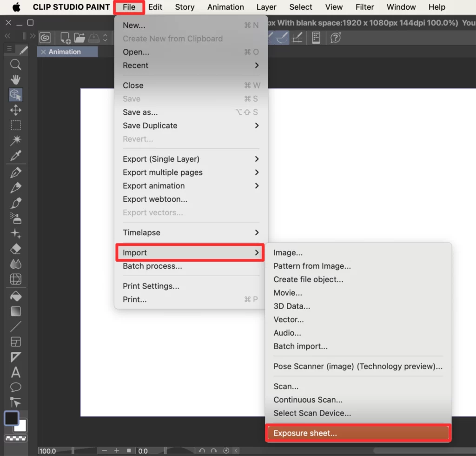Image resolution: width=476 pixels, height=456 pixels.
Task: Click the Open file folder icon
Action: tap(79, 38)
